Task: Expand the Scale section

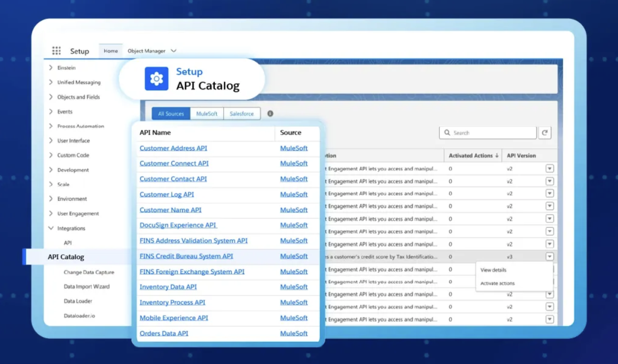Action: pos(51,184)
